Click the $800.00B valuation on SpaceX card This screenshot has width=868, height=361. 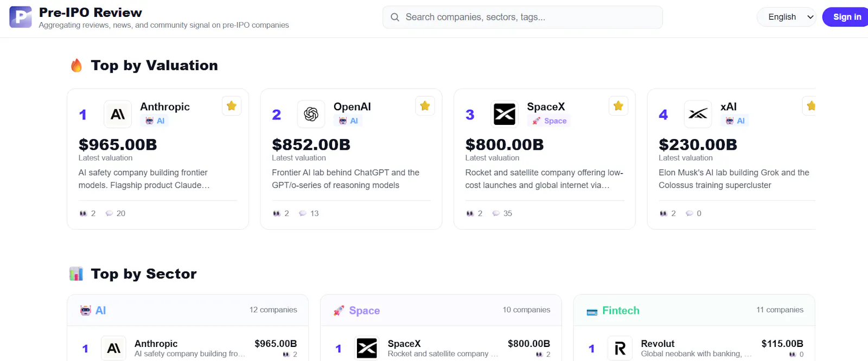click(x=505, y=145)
